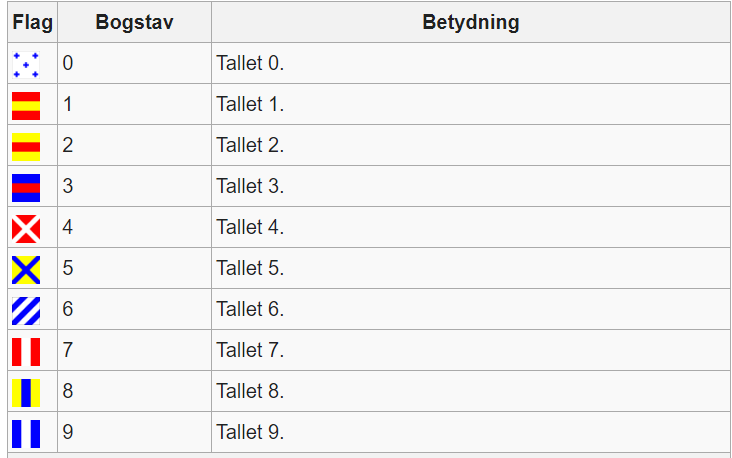Click the Bogstav cell containing 3
The height and width of the screenshot is (458, 732).
coord(134,186)
